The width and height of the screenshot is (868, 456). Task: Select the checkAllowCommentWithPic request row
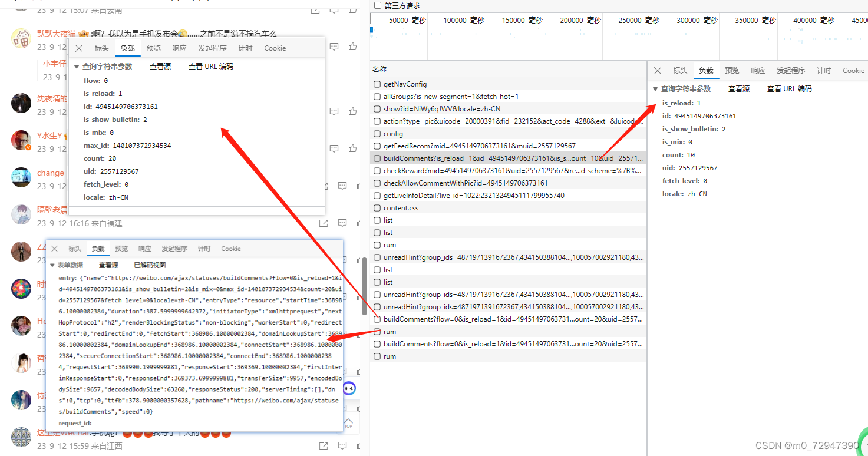[x=509, y=183]
